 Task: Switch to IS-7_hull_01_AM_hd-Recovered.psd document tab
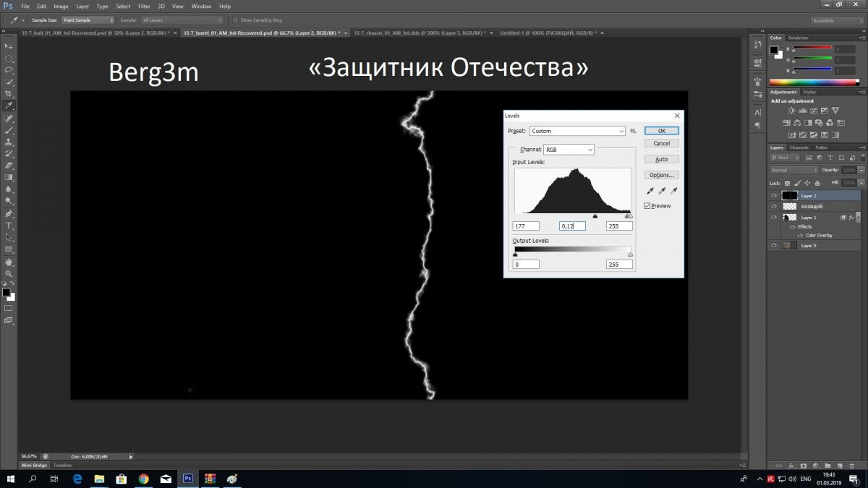coord(101,33)
